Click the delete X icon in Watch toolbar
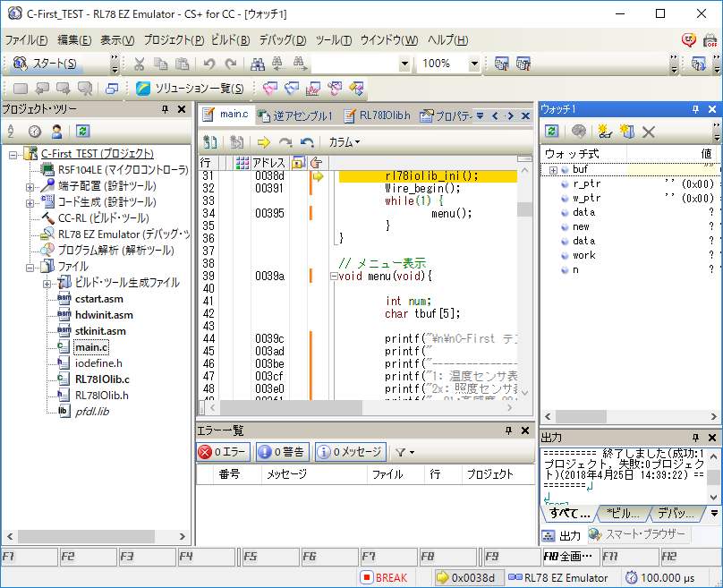 click(x=650, y=132)
